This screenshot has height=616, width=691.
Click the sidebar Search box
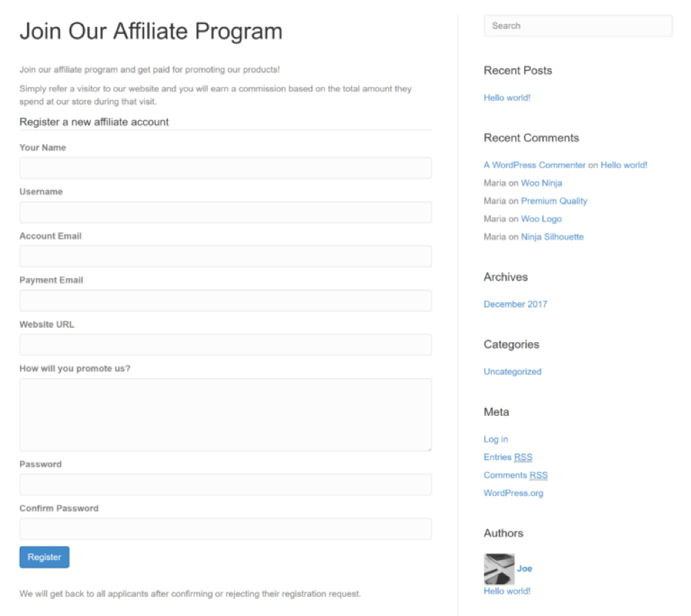point(577,26)
